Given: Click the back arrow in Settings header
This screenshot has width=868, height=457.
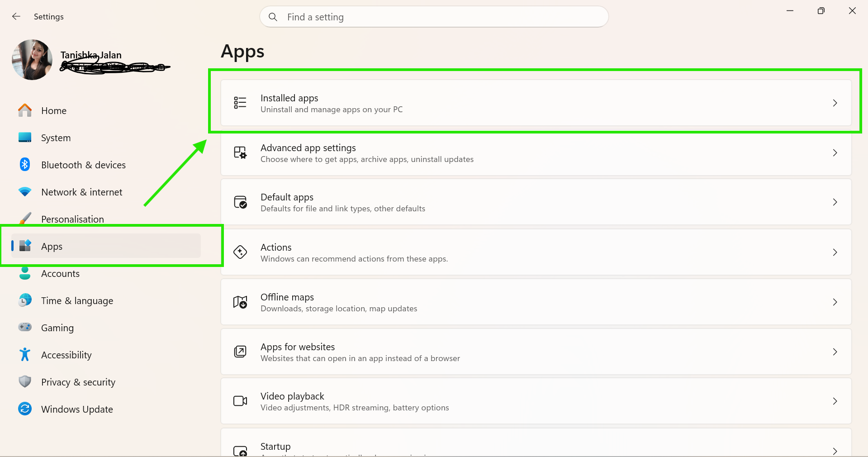Looking at the screenshot, I should click(16, 17).
